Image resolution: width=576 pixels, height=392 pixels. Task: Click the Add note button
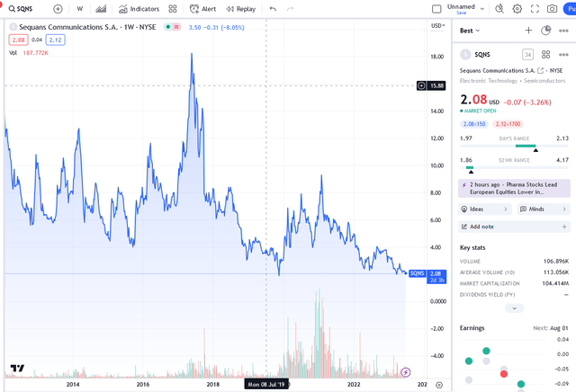[514, 227]
